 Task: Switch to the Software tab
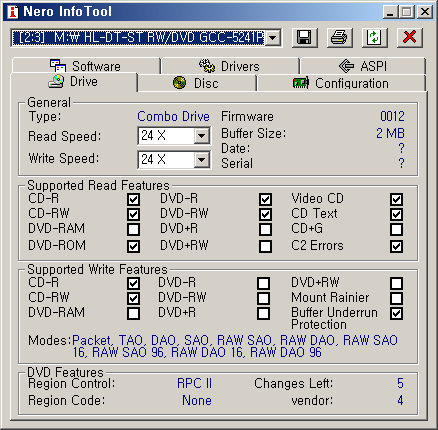[x=86, y=66]
